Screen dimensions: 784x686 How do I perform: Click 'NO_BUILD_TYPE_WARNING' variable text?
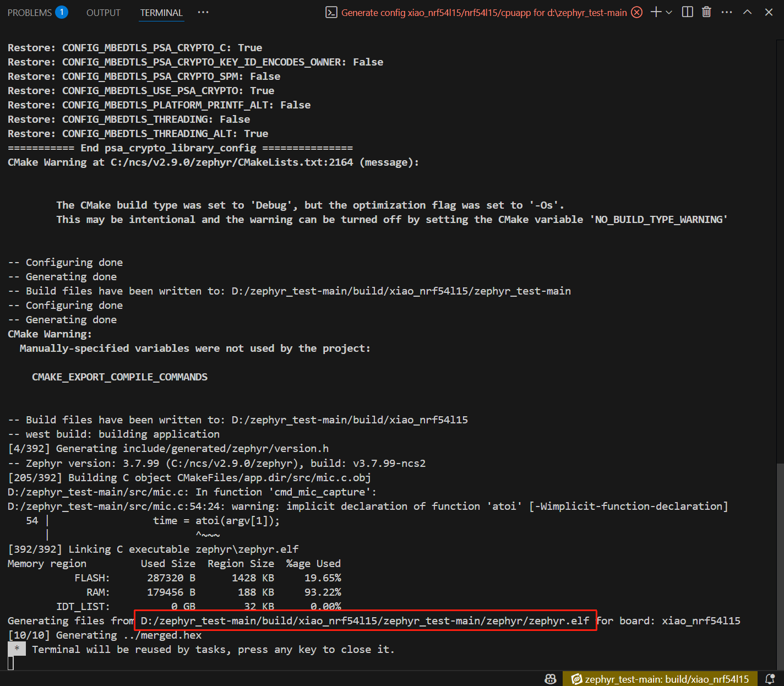point(658,220)
